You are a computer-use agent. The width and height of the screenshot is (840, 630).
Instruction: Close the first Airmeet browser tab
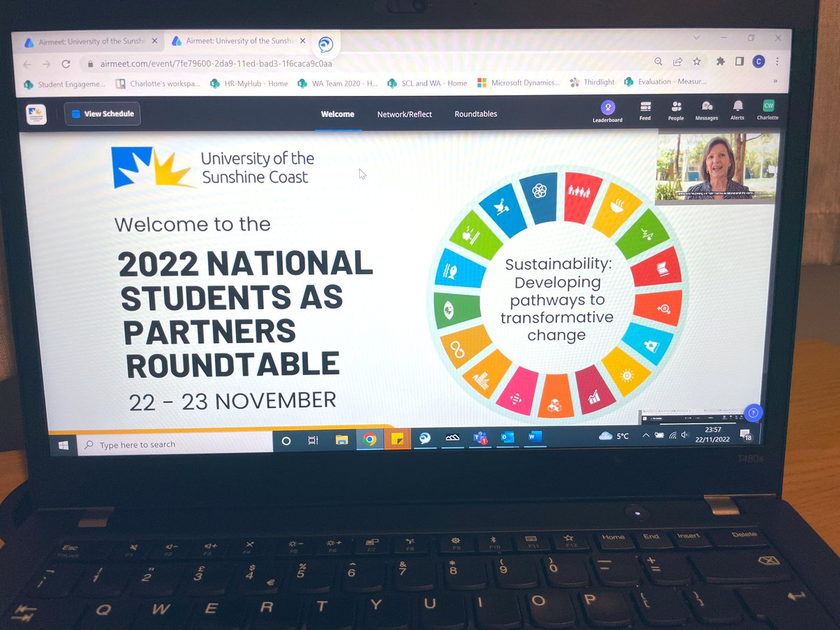pyautogui.click(x=155, y=41)
